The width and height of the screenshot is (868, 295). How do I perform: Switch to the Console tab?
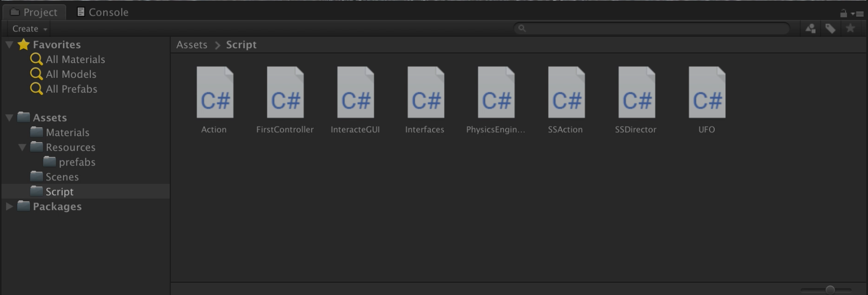click(103, 12)
